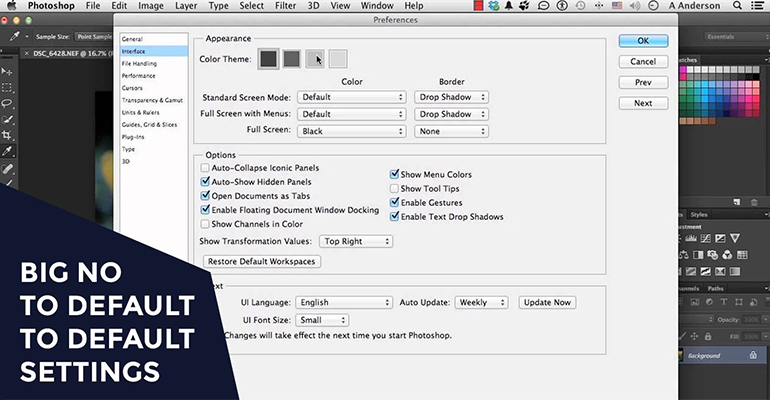This screenshot has height=400, width=770.
Task: Go to Prev preferences page
Action: (643, 82)
